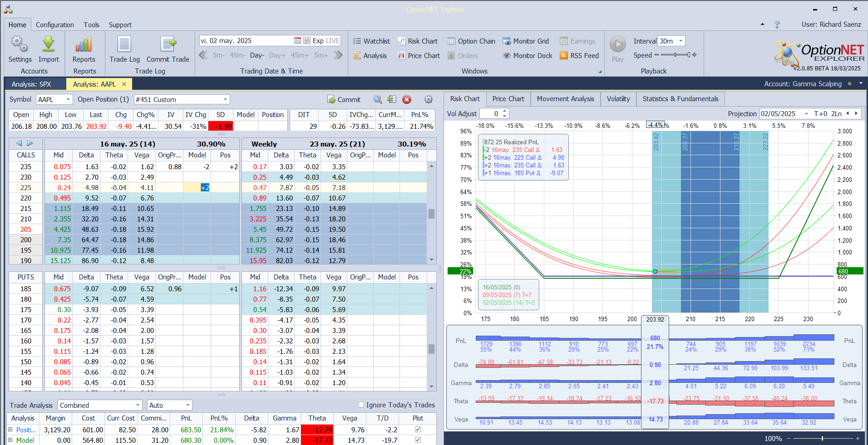Adjust the playback Speed slider
Screen dimensions: 868x445
[676, 55]
